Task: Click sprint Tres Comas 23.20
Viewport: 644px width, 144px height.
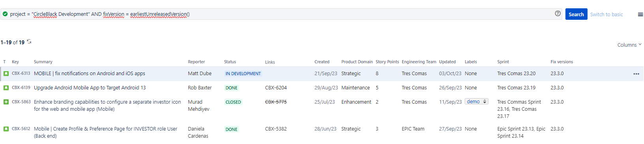Action: click(x=516, y=74)
